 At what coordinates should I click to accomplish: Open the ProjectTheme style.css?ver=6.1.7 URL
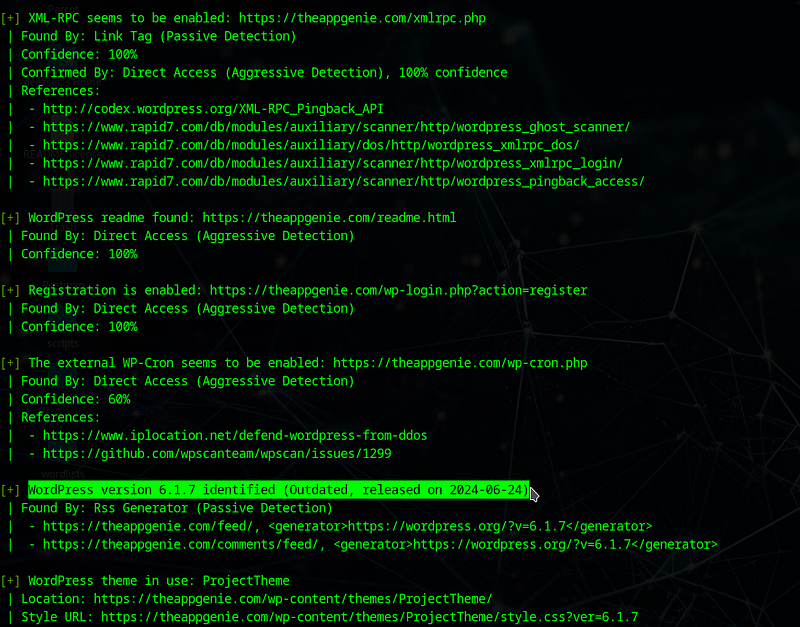point(369,617)
